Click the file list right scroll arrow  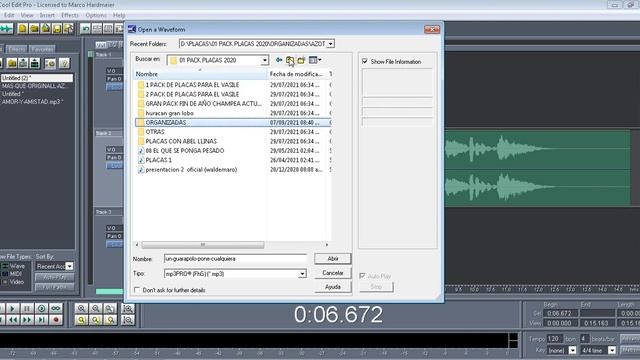327,245
